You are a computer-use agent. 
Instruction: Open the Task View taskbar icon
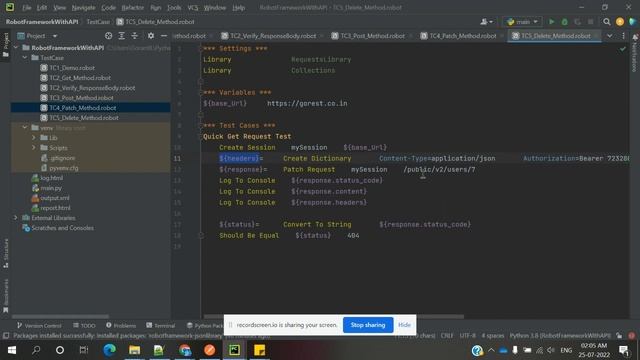(x=84, y=350)
